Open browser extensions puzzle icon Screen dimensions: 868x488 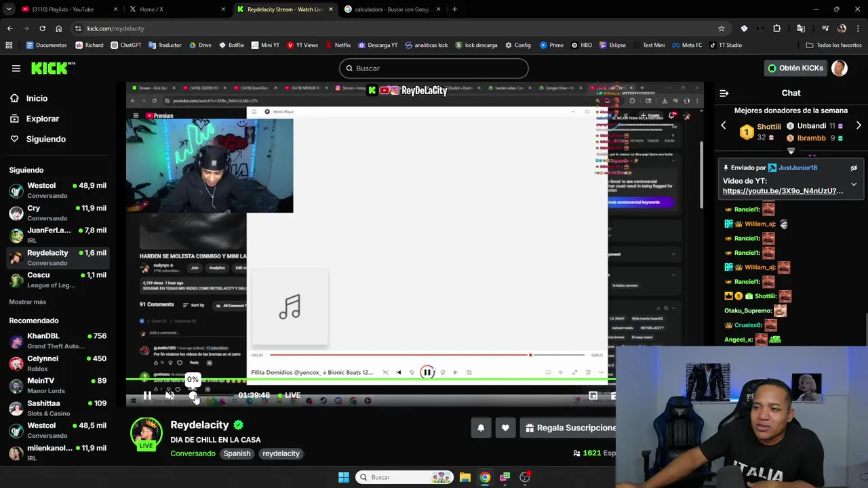point(777,28)
